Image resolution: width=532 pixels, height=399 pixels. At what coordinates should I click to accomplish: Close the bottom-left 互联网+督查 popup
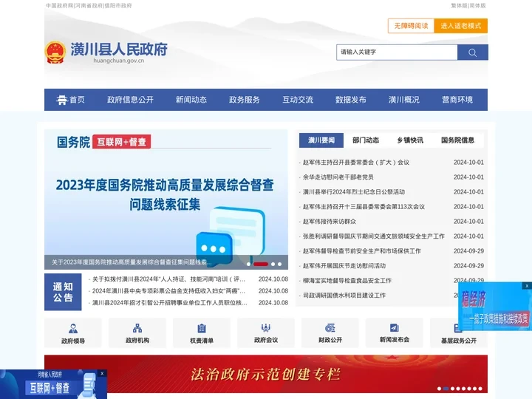tap(102, 374)
